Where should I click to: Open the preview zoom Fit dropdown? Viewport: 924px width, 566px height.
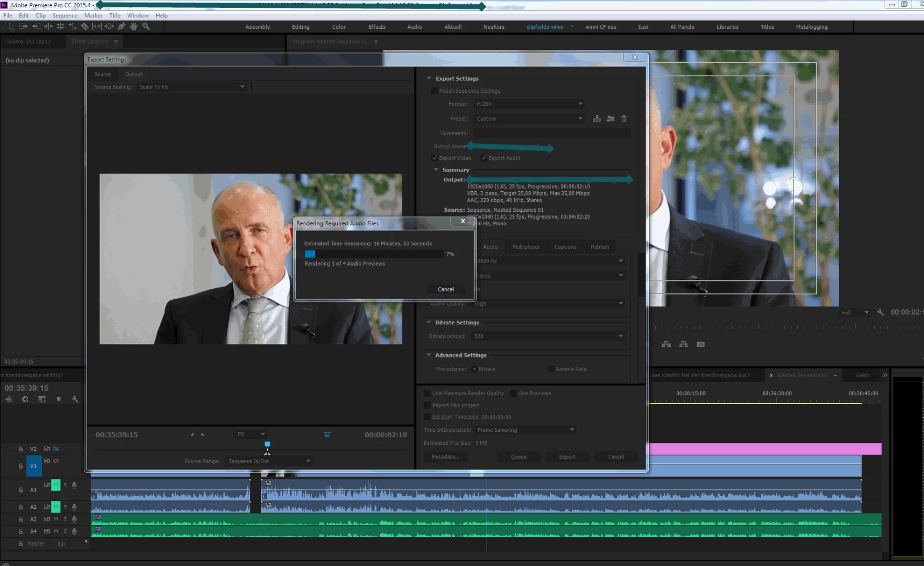point(251,434)
